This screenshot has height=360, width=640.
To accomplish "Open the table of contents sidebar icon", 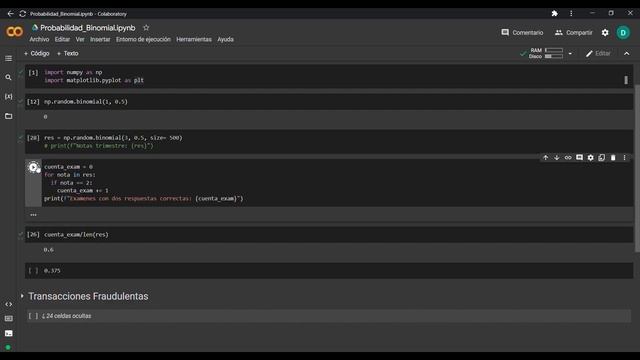I will click(x=8, y=58).
